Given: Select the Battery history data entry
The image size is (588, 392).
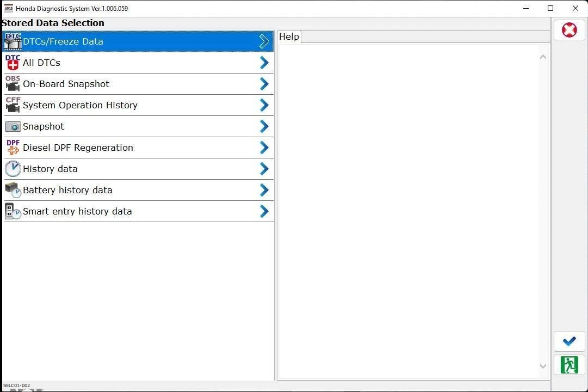Looking at the screenshot, I should tap(139, 190).
